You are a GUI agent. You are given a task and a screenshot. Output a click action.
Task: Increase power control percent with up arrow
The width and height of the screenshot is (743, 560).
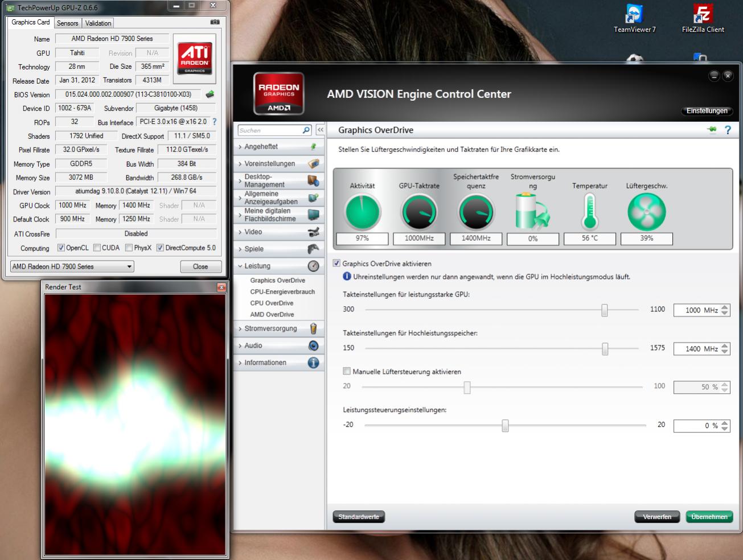point(724,423)
